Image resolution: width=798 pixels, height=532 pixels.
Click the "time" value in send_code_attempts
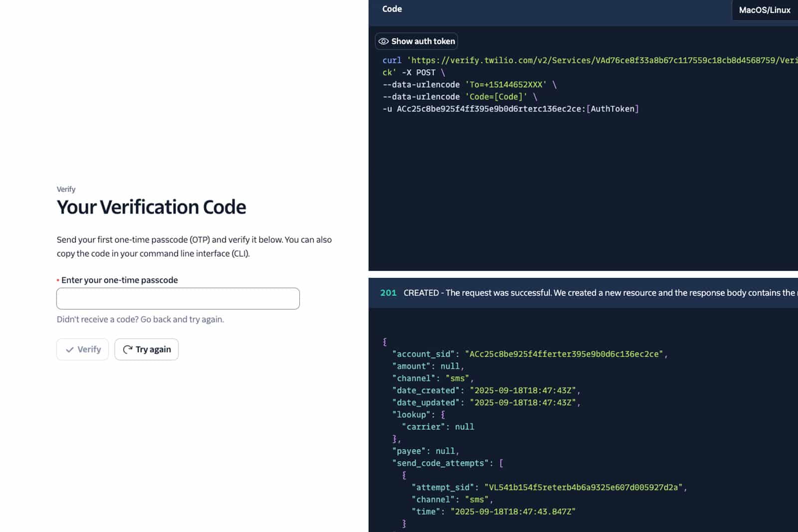click(x=513, y=512)
